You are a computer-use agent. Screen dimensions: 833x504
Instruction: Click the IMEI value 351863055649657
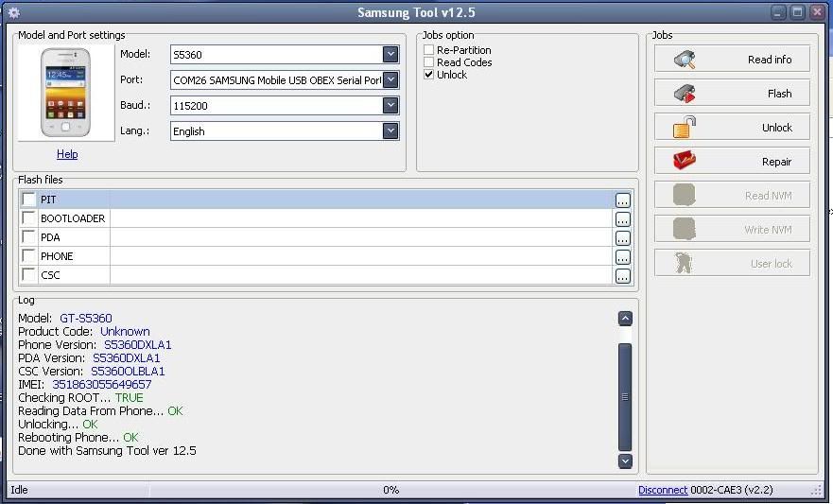coord(102,384)
